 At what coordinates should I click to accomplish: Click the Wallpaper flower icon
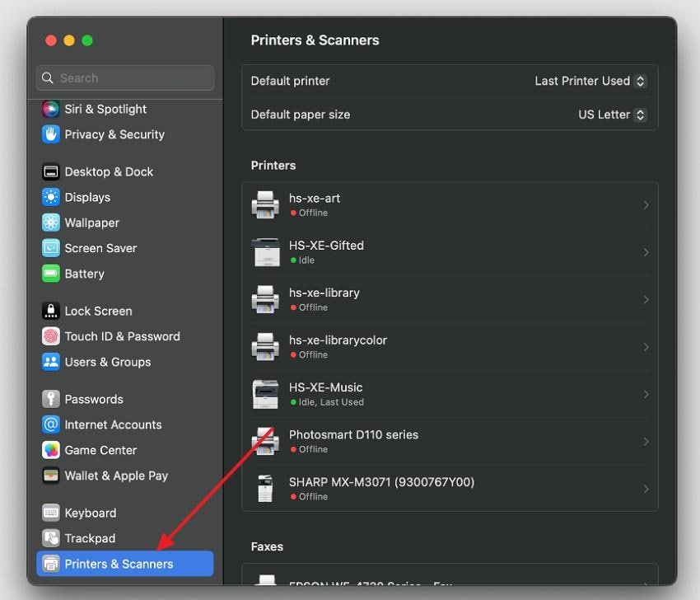pyautogui.click(x=50, y=223)
